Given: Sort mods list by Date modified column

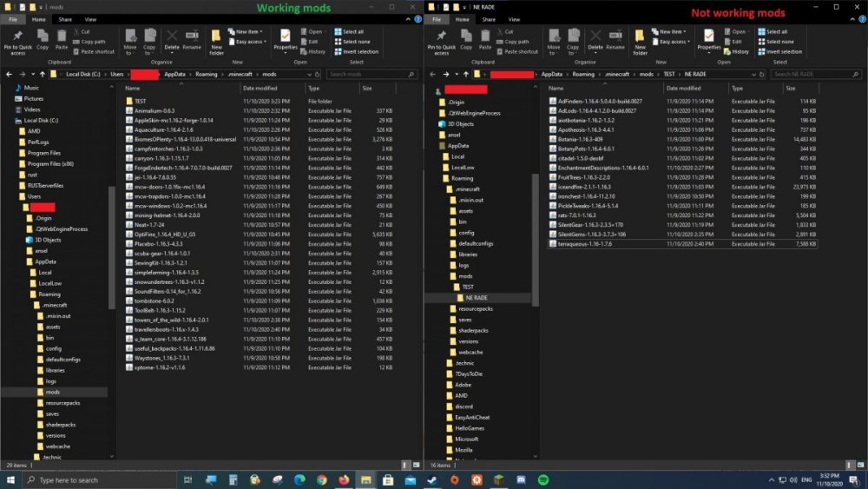Looking at the screenshot, I should (x=260, y=88).
